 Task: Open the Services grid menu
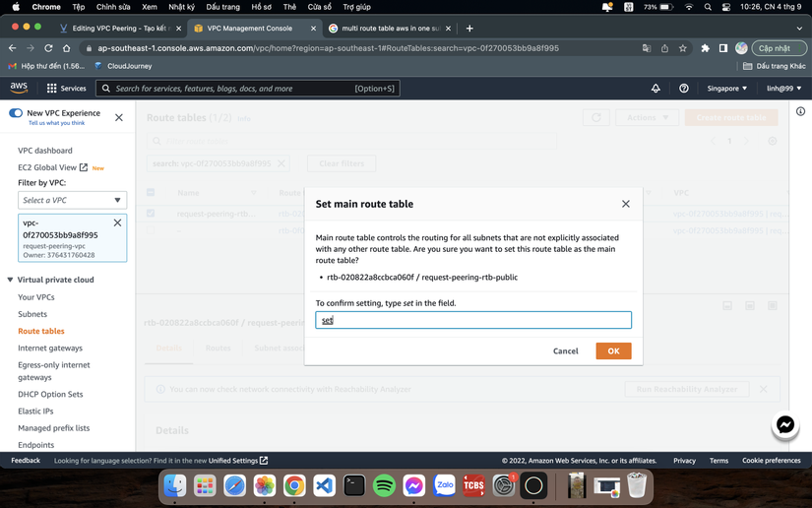pyautogui.click(x=66, y=89)
